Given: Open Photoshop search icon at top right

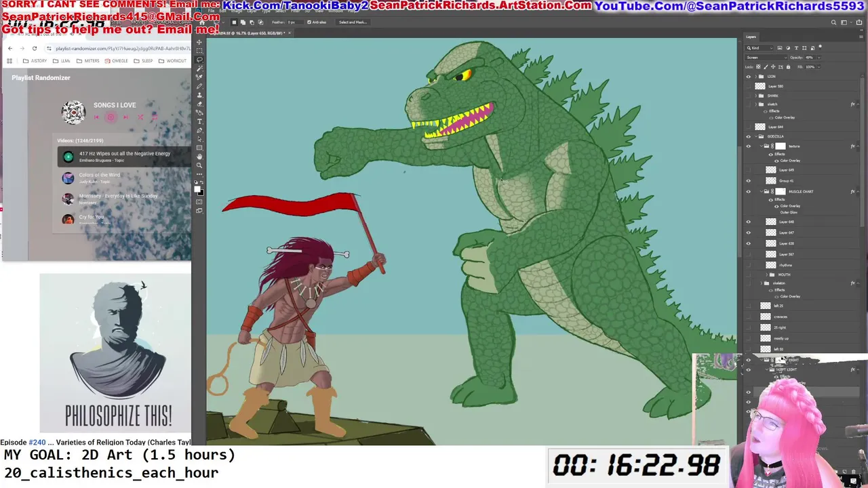Looking at the screenshot, I should 833,22.
